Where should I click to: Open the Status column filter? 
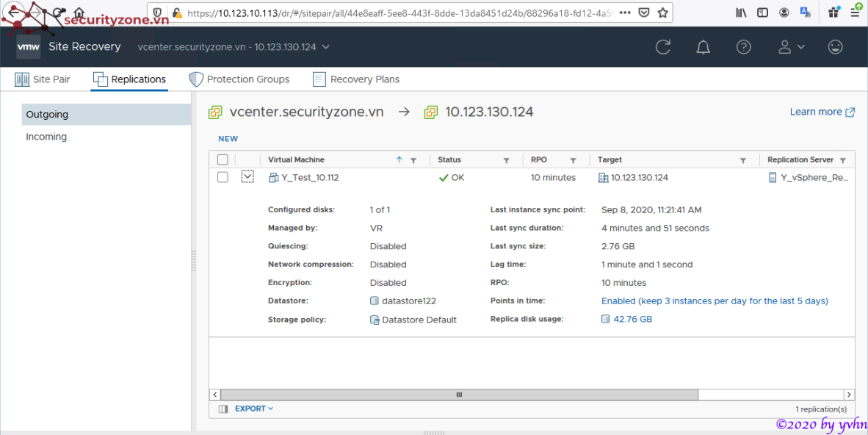(x=506, y=161)
